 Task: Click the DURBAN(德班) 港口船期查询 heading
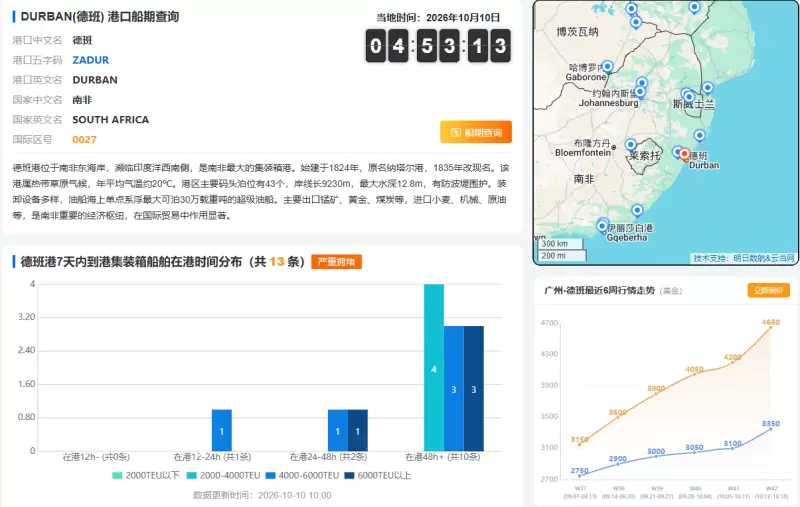click(x=99, y=17)
